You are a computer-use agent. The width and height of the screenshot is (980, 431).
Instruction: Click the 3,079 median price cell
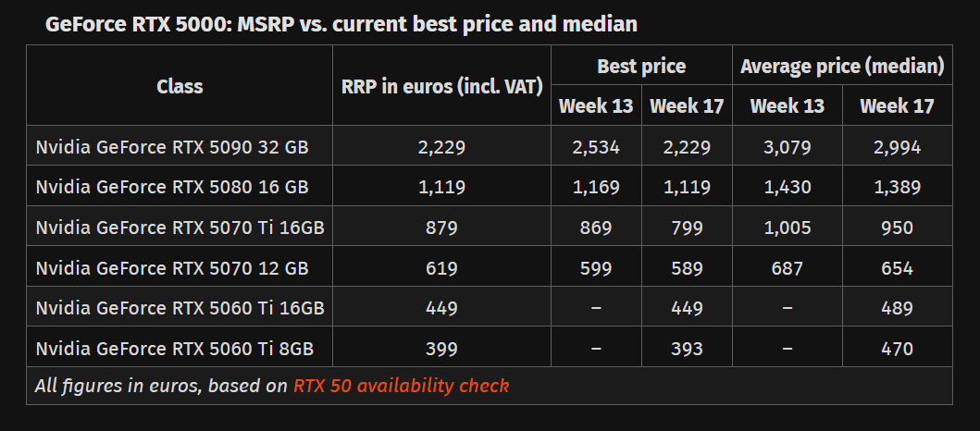[x=788, y=146]
